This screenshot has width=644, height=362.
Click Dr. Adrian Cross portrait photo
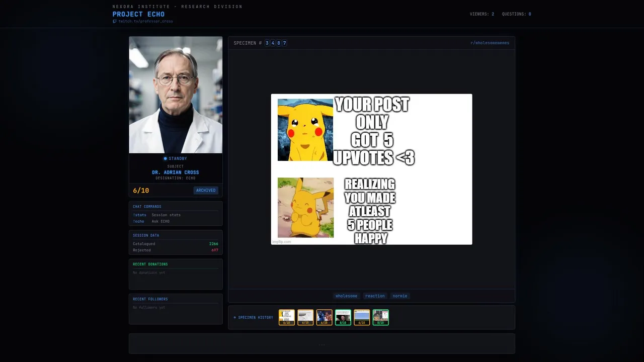(x=176, y=95)
